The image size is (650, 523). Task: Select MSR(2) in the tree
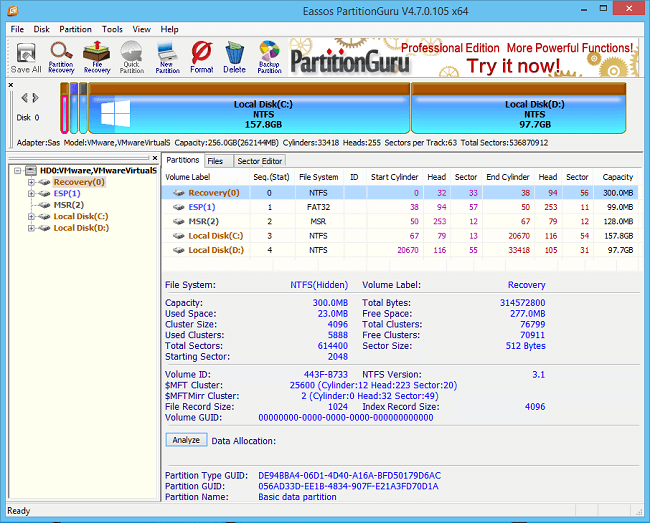[x=68, y=205]
